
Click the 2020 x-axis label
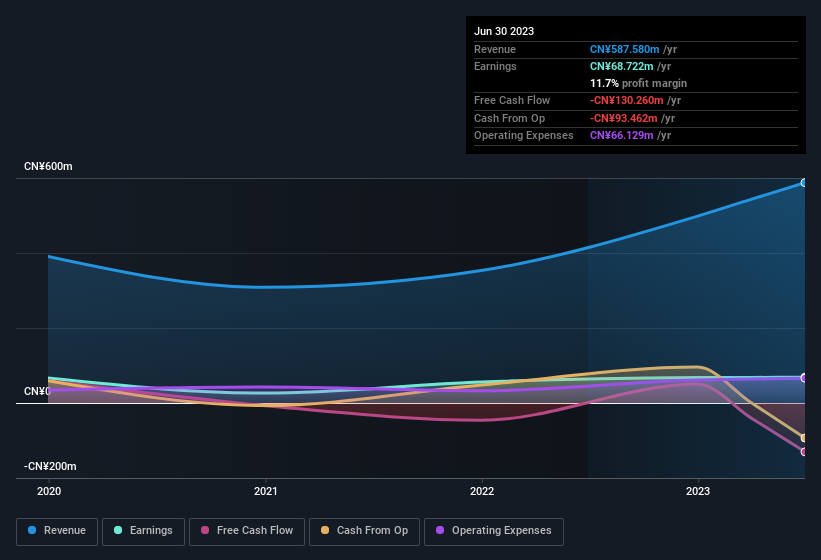[49, 491]
